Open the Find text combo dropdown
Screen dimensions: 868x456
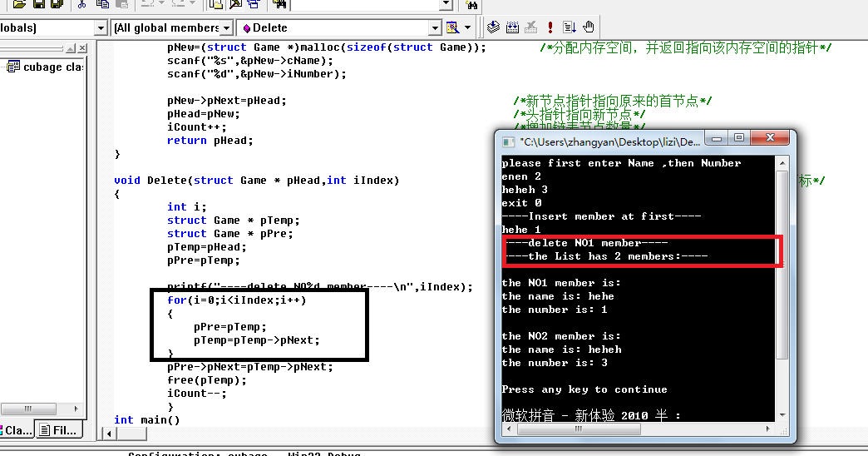[x=446, y=4]
